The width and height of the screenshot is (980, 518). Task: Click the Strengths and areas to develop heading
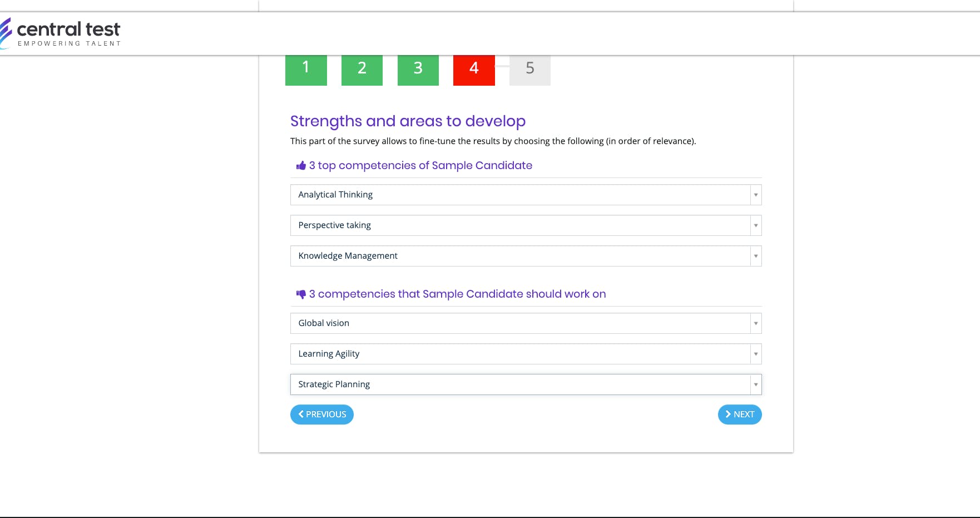[408, 121]
